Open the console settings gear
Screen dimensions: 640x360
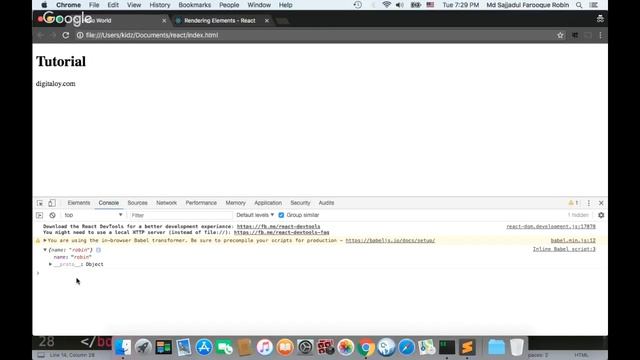coord(601,215)
